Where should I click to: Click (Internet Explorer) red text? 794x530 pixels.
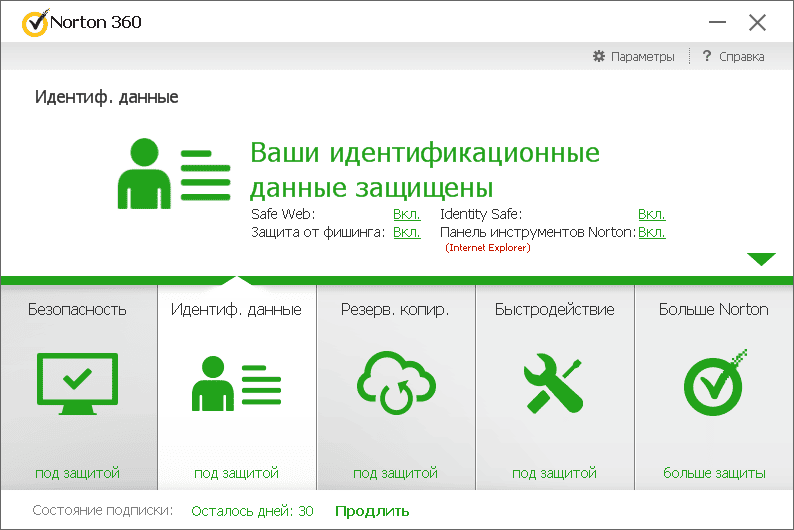coord(488,248)
